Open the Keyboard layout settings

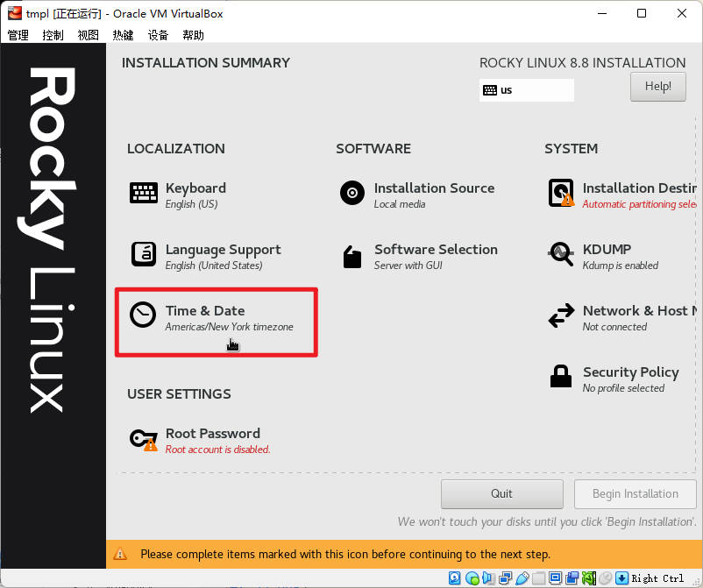(x=178, y=195)
